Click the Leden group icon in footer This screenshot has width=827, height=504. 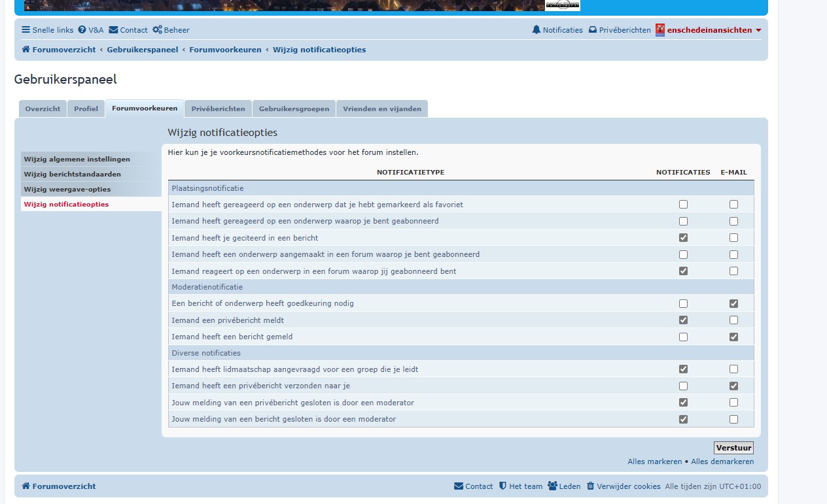[552, 486]
